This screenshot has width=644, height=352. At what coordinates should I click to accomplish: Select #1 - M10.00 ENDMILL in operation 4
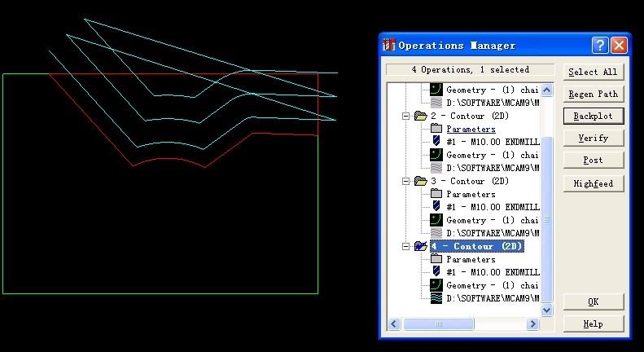[x=493, y=272]
